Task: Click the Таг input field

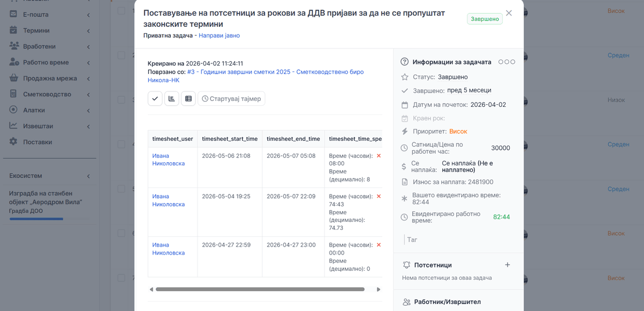Action: pyautogui.click(x=458, y=240)
